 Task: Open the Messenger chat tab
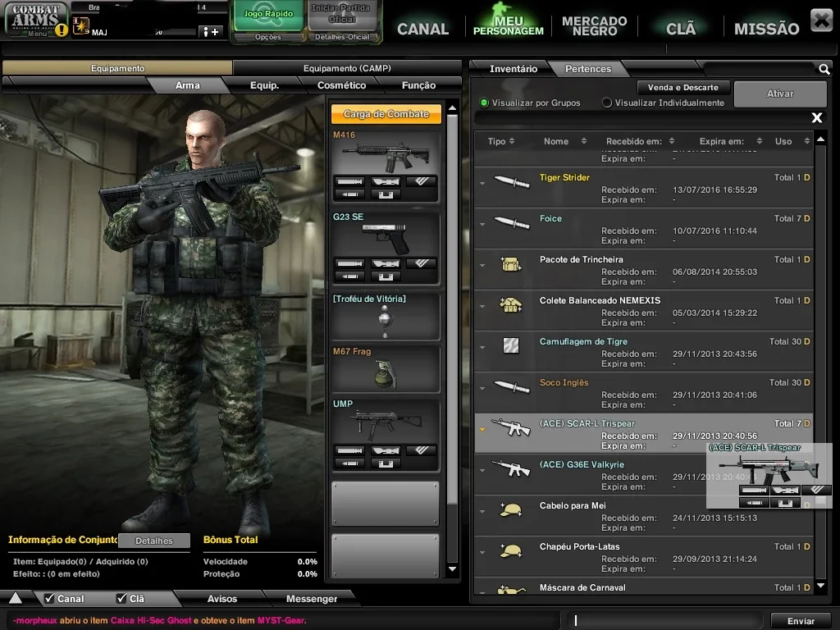click(x=311, y=598)
